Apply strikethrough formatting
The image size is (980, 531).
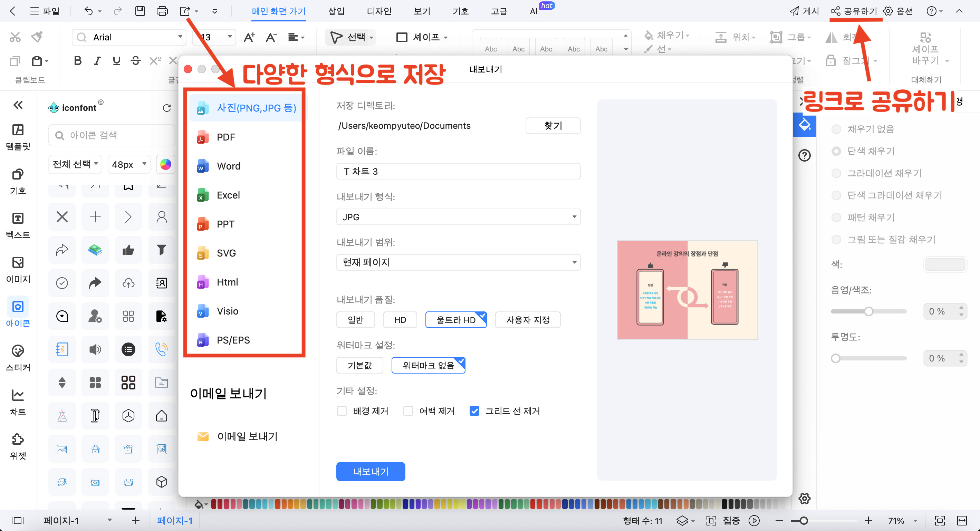click(135, 60)
